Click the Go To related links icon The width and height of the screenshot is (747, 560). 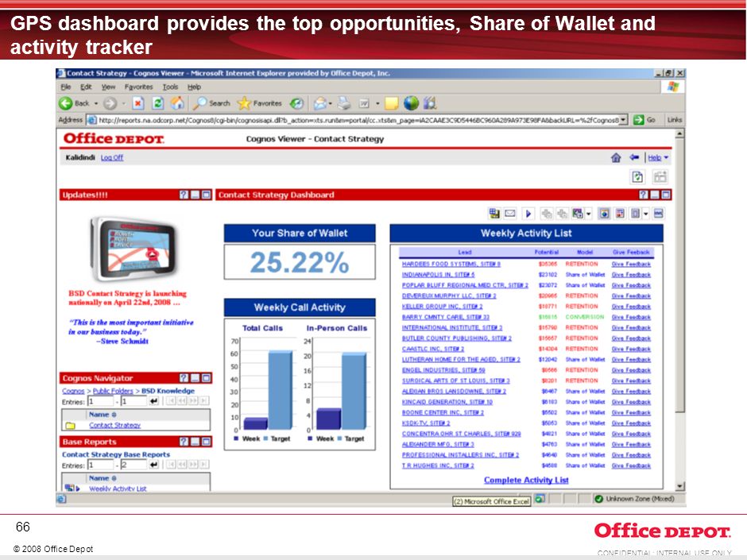tap(578, 214)
